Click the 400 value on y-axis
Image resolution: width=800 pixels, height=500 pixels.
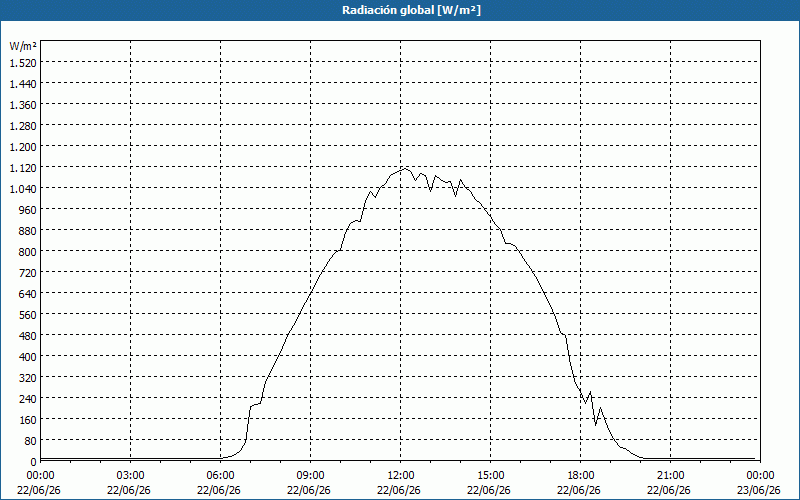coord(28,357)
